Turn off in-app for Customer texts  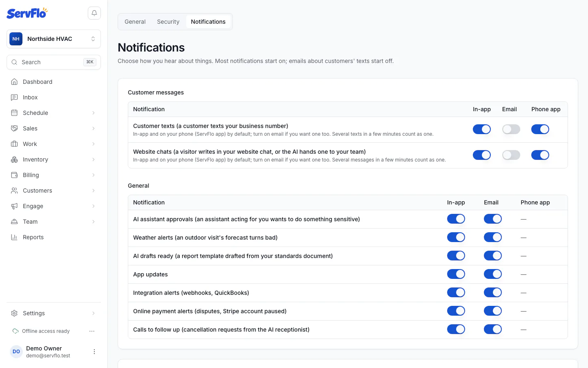pos(482,129)
